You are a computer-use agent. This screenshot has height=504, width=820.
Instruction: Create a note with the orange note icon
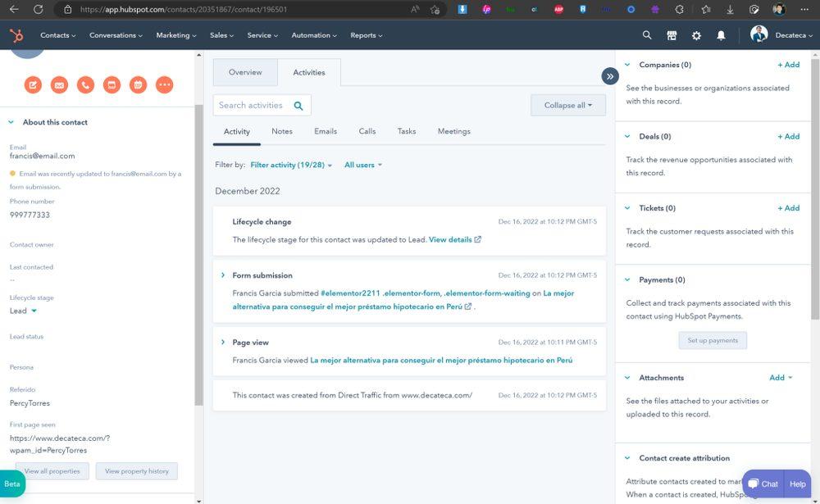click(x=33, y=84)
